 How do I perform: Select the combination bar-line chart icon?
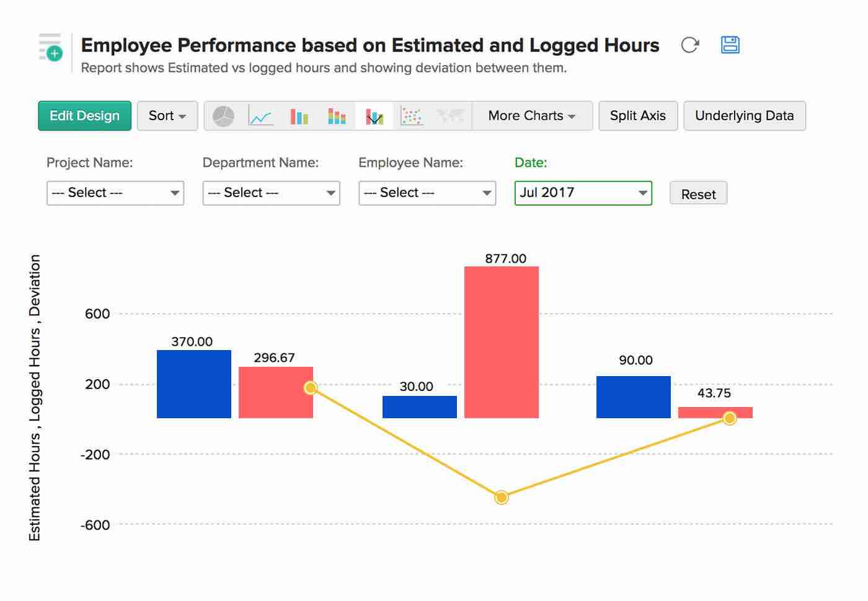[x=374, y=115]
